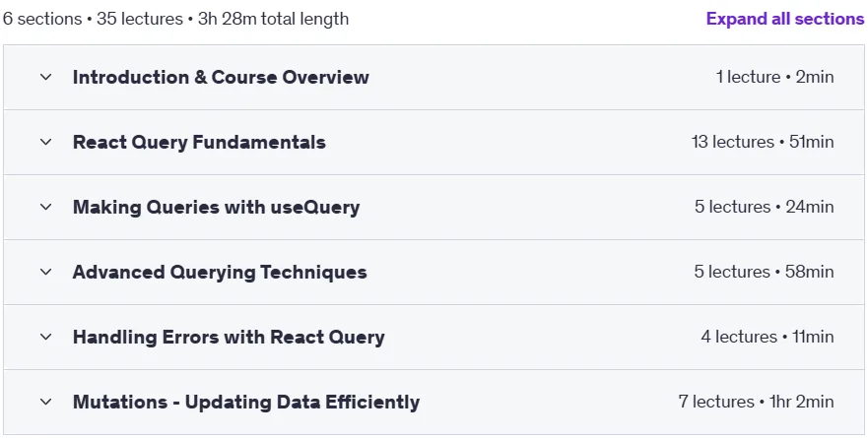Open Advanced Querying Techniques section title

219,272
